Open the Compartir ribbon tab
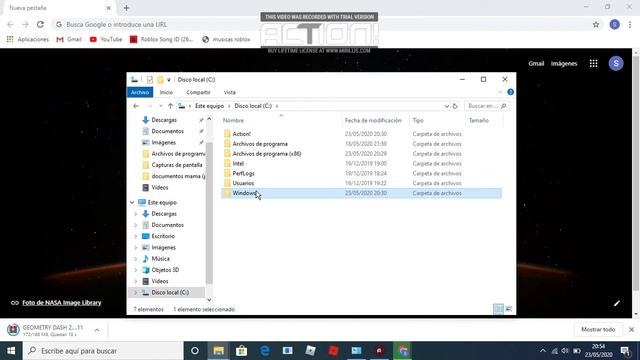The image size is (640, 360). 198,92
